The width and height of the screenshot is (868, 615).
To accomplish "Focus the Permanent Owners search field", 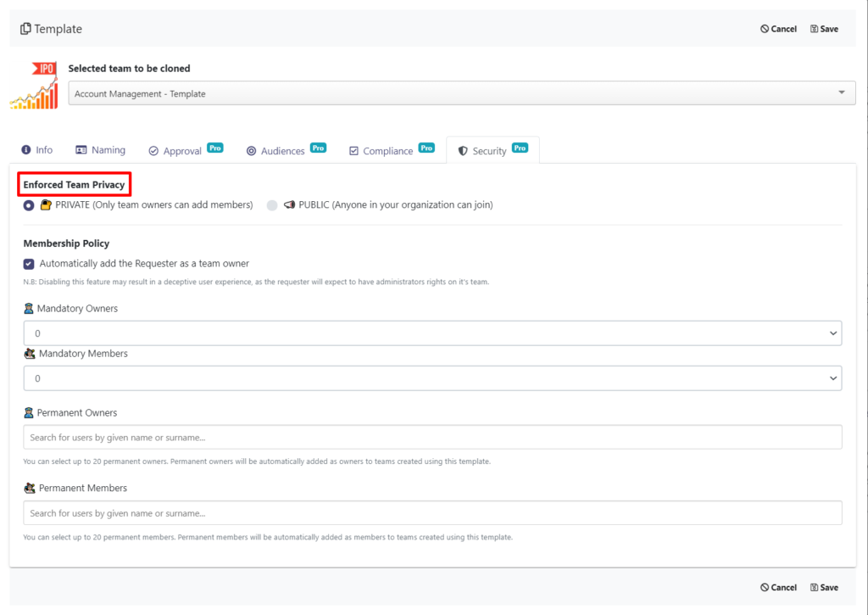I will [432, 437].
